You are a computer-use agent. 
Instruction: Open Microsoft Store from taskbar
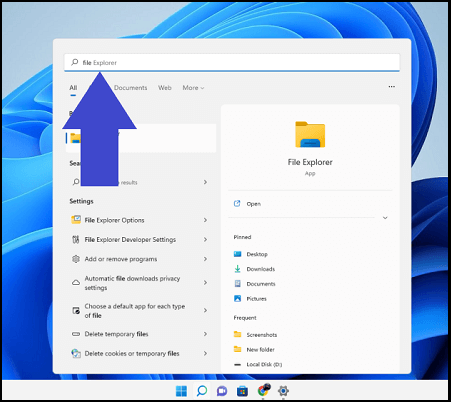242,391
